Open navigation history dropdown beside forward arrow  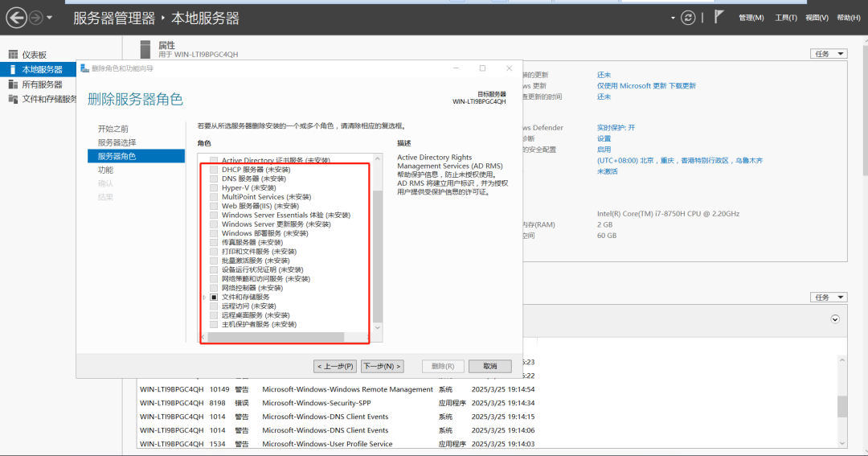coord(50,18)
